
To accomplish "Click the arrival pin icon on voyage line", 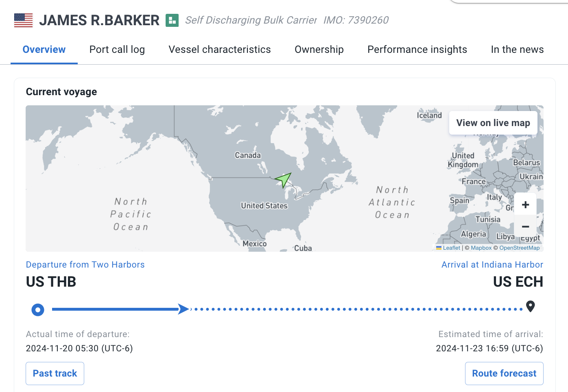I will 530,306.
